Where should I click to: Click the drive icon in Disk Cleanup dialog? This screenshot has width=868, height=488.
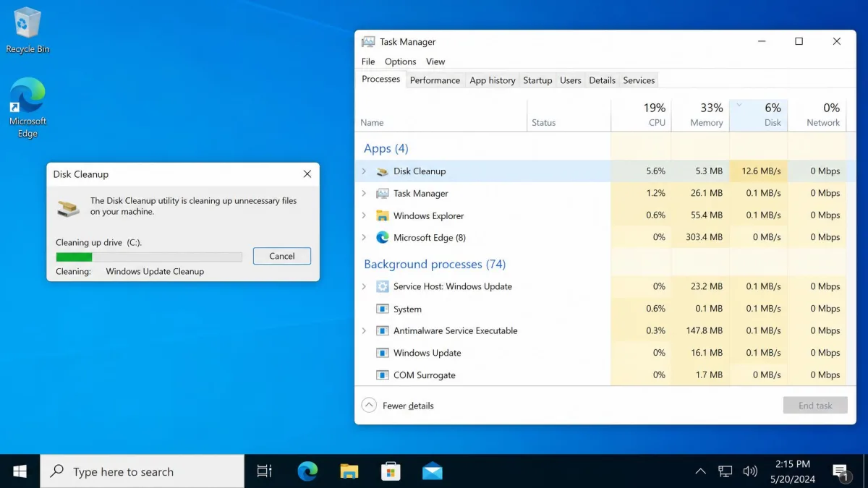(68, 207)
